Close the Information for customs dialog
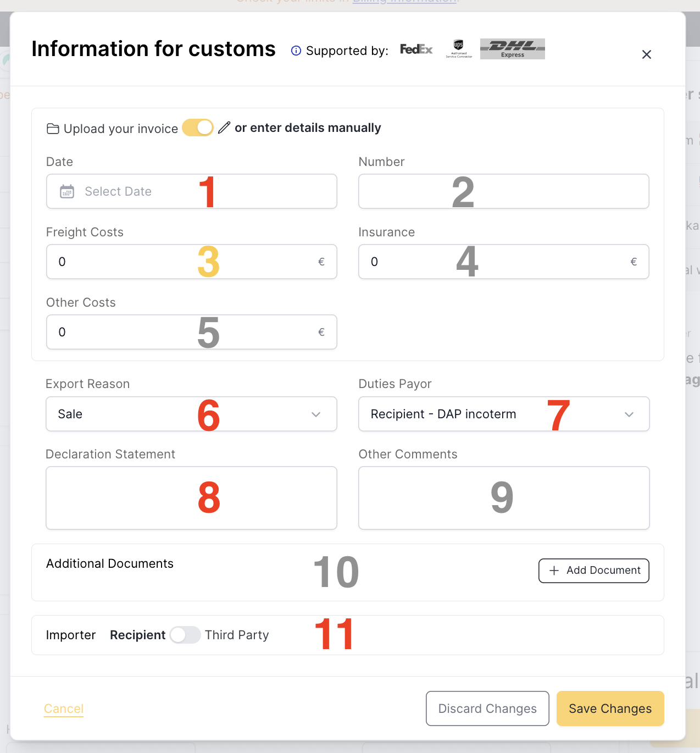Image resolution: width=700 pixels, height=753 pixels. [x=647, y=54]
